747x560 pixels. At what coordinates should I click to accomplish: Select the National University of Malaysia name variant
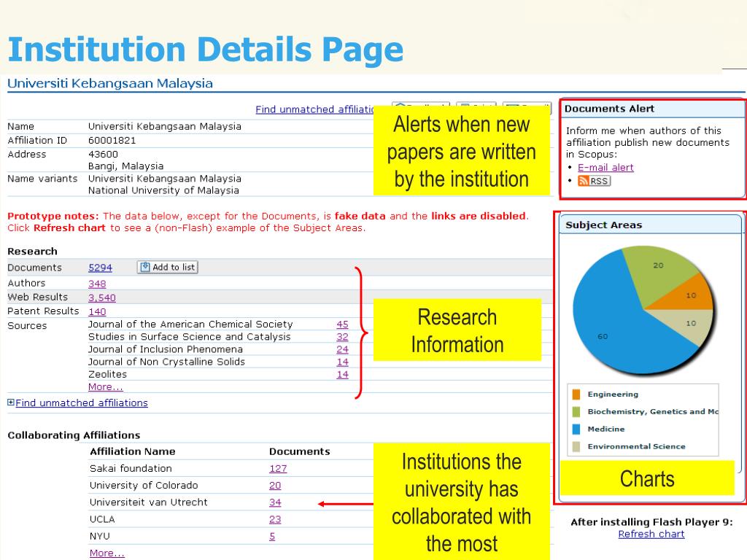click(x=163, y=190)
